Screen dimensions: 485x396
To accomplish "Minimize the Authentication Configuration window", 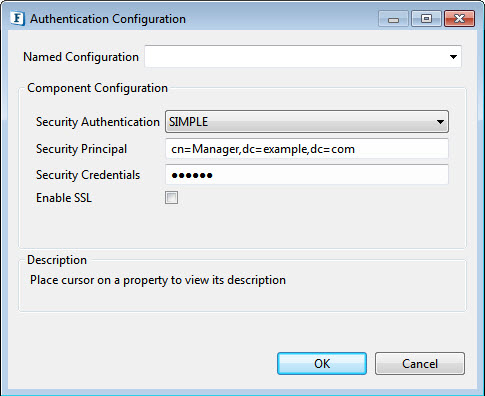I will click(393, 19).
